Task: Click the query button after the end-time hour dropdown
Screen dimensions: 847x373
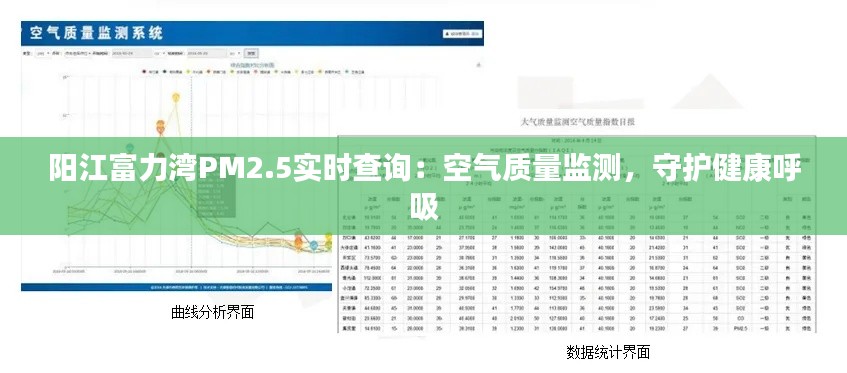Action: click(x=251, y=53)
